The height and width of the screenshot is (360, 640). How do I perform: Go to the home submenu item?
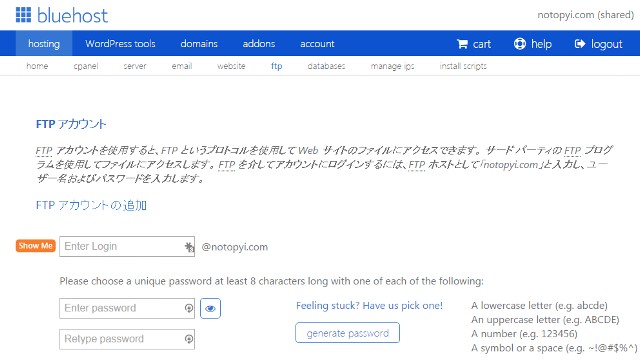coord(37,66)
